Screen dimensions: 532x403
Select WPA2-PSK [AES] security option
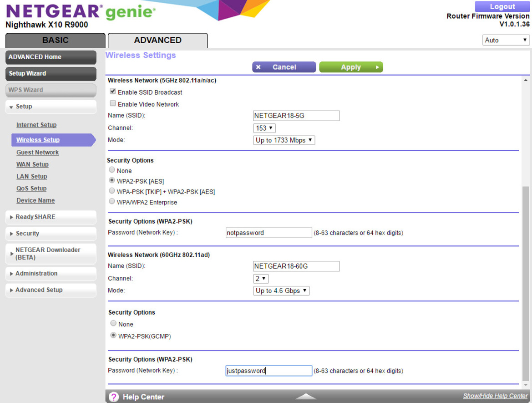point(111,180)
